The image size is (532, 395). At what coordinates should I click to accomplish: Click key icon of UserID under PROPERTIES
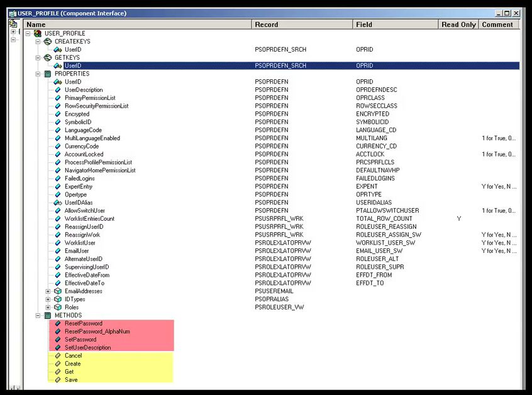coord(58,82)
